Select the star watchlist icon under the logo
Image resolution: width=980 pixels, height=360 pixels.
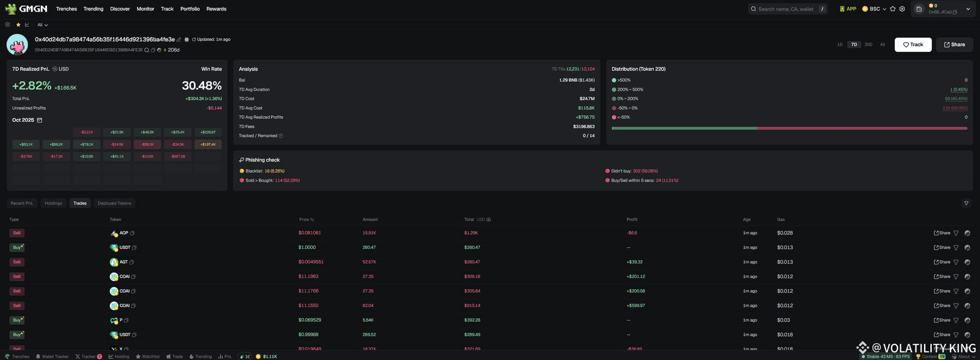(x=18, y=24)
